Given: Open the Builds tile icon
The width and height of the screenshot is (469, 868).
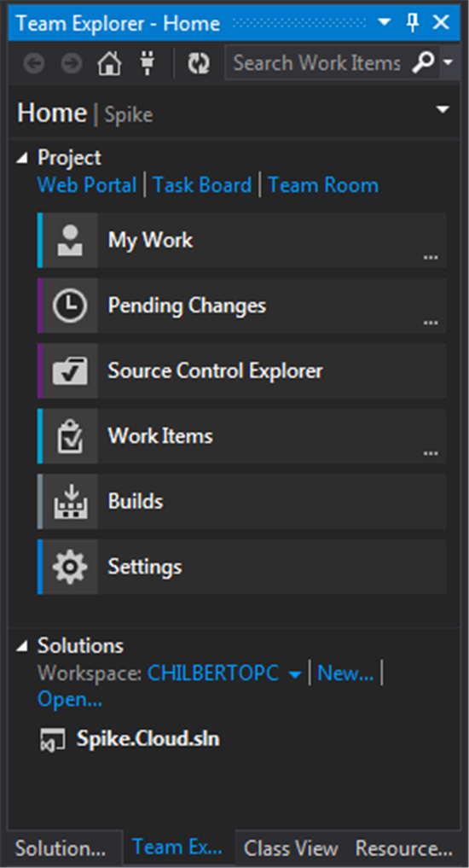Looking at the screenshot, I should [70, 502].
